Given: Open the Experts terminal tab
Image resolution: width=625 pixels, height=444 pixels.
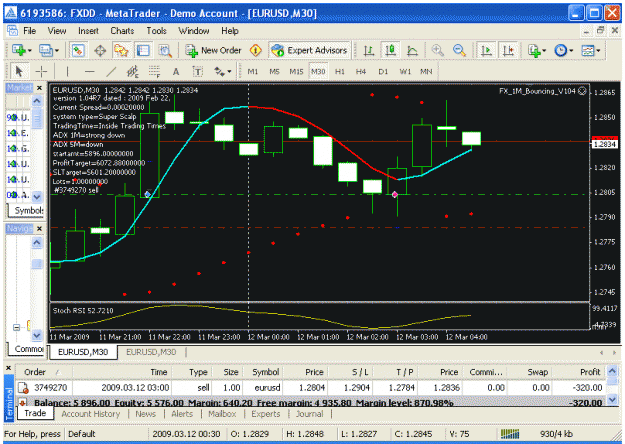Looking at the screenshot, I should point(266,414).
